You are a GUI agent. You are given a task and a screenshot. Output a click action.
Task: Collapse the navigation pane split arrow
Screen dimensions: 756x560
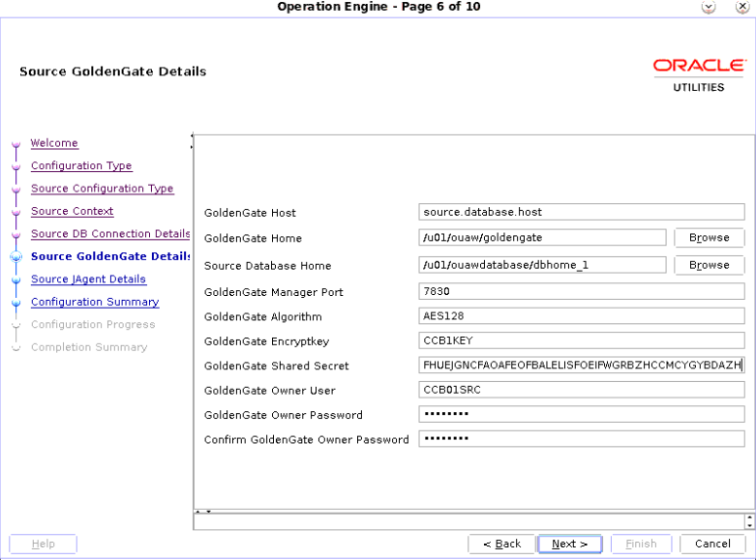click(x=192, y=135)
